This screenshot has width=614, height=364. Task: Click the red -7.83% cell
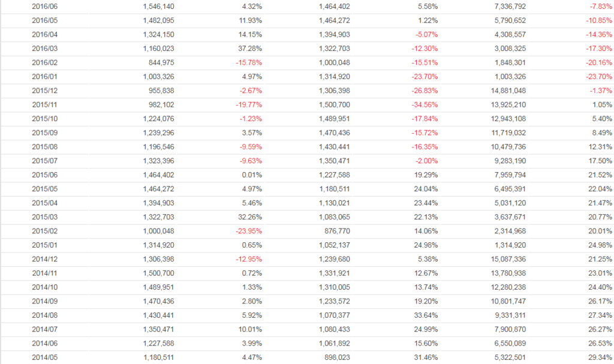pos(600,7)
